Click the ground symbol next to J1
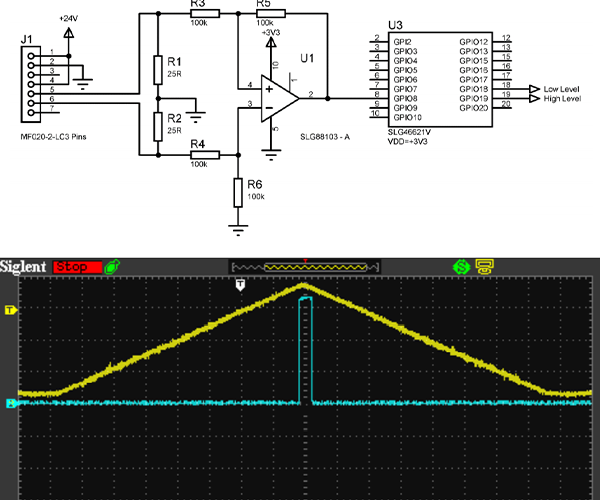Screen dimensions: 600x500 [83, 84]
